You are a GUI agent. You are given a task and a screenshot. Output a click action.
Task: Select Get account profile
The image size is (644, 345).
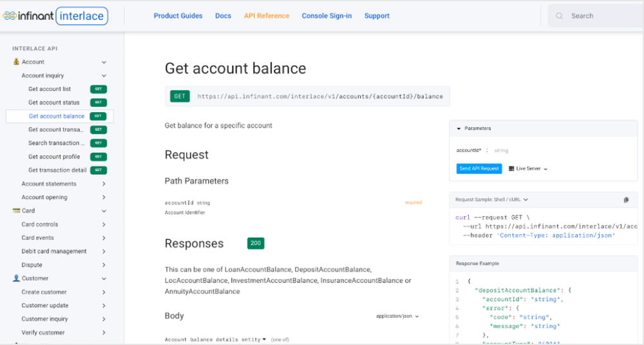tap(54, 157)
